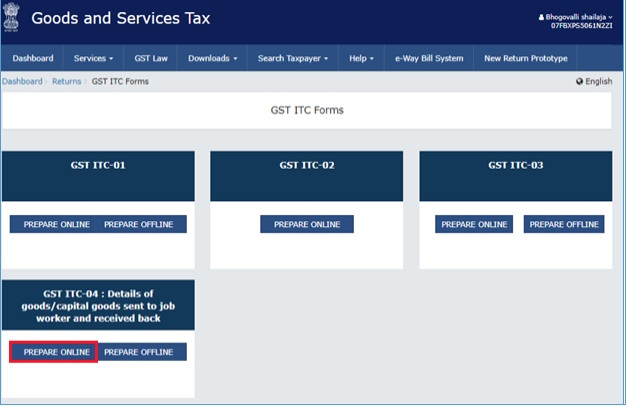
Task: Open the English language selector
Action: click(594, 81)
